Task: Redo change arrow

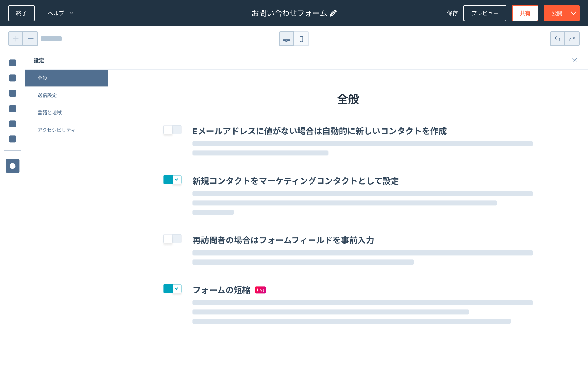Action: click(x=572, y=39)
